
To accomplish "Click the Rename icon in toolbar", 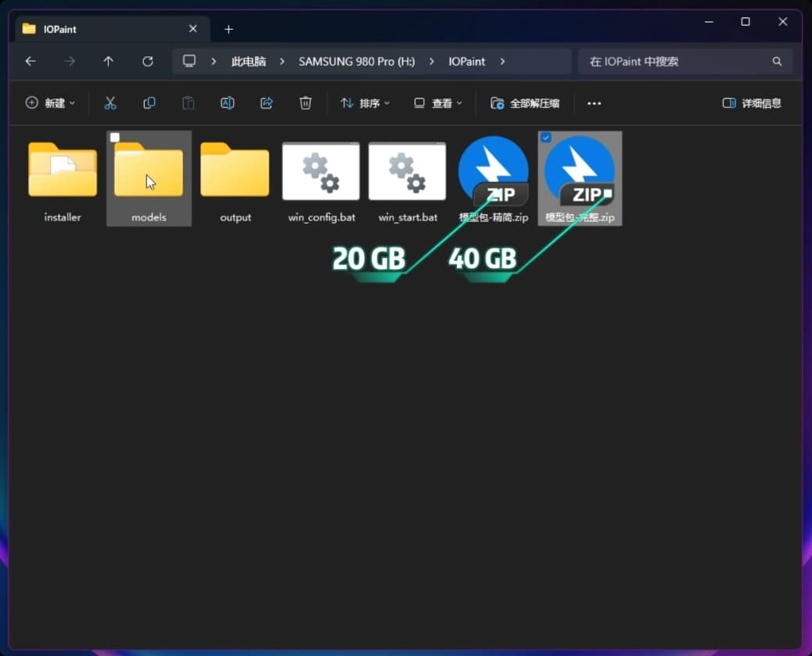I will coord(227,103).
